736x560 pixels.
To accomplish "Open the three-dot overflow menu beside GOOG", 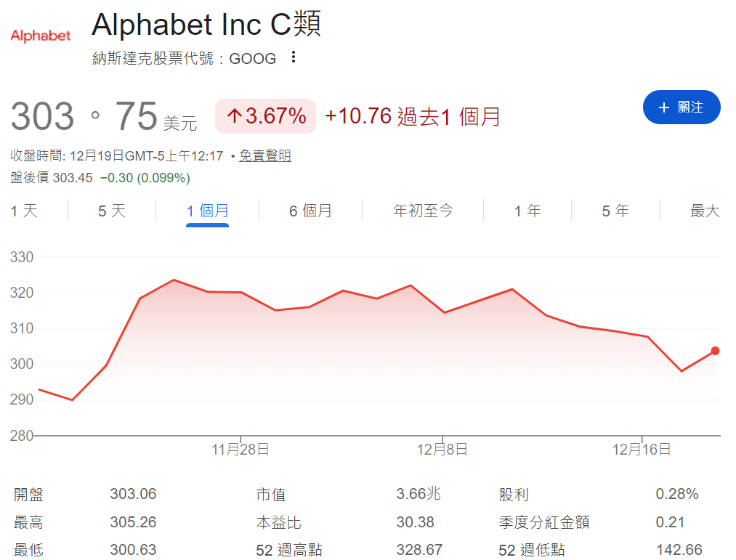I will (x=294, y=58).
